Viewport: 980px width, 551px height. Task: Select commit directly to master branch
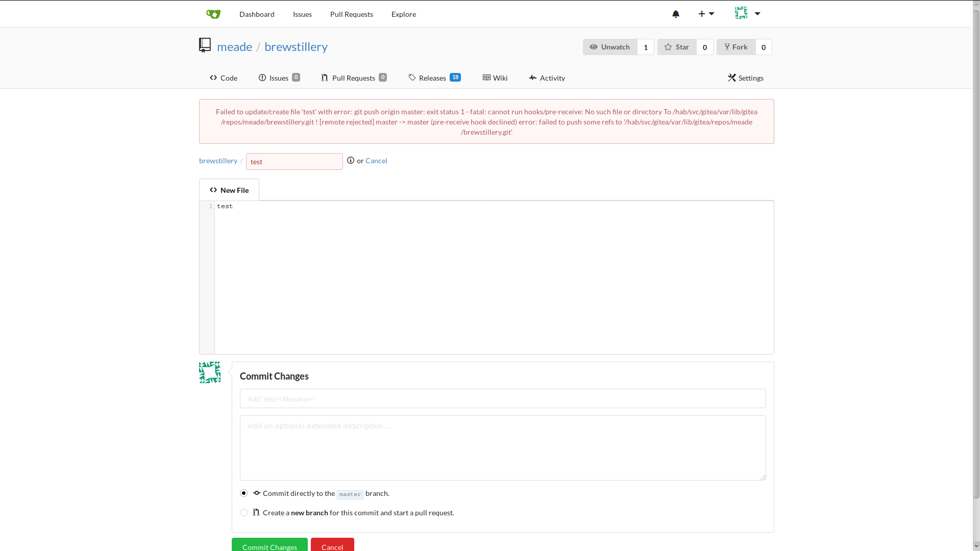[x=244, y=493]
